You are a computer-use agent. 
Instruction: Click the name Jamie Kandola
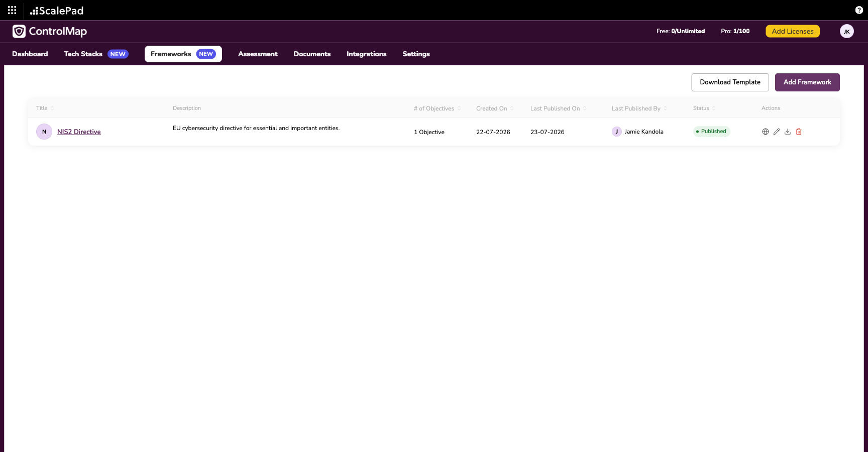(x=644, y=132)
